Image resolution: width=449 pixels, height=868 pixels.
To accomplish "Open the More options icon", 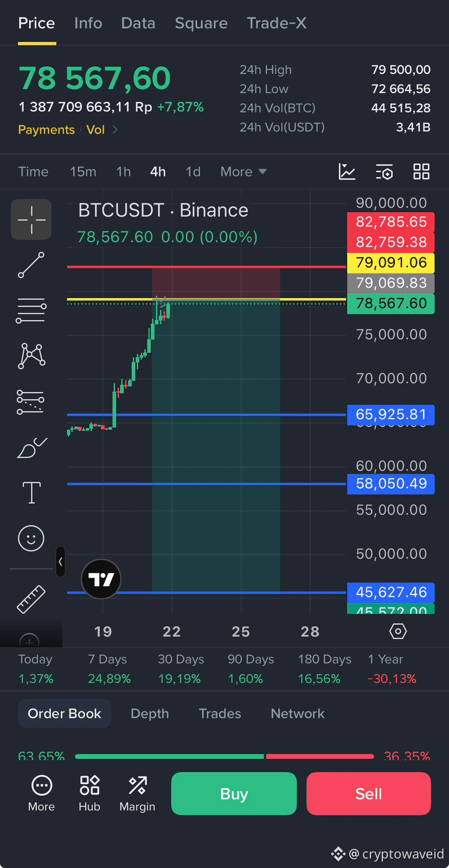I will pyautogui.click(x=42, y=793).
